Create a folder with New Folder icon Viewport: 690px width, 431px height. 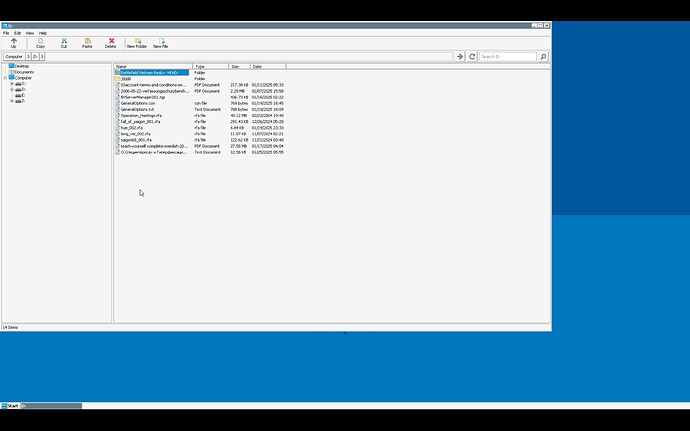coord(138,42)
